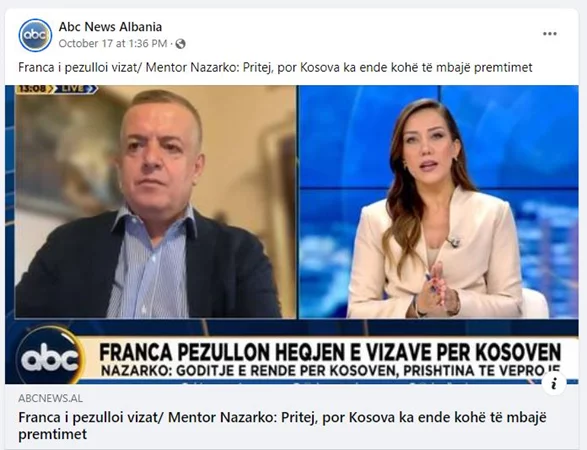Click the left video frame with Nazarko
This screenshot has width=587, height=450.
click(155, 202)
